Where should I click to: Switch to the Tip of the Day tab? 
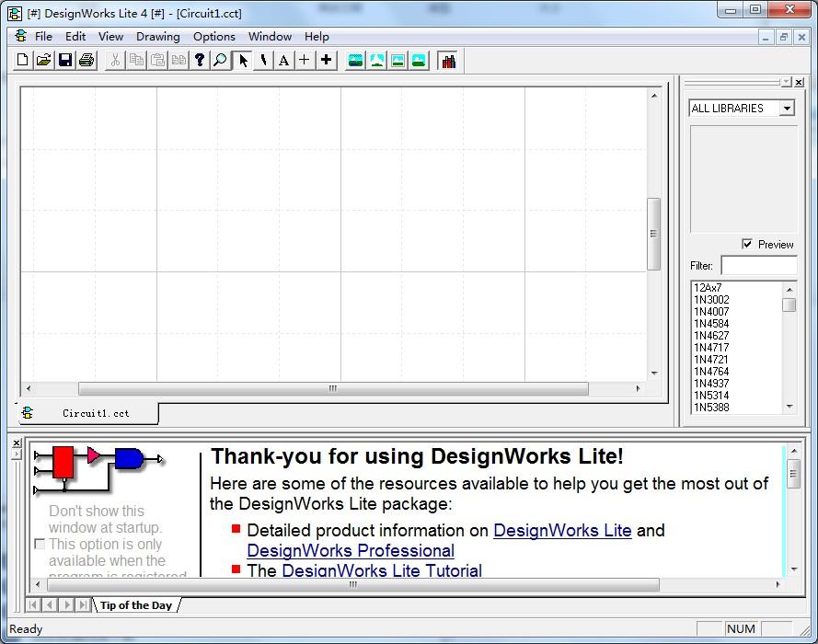136,605
